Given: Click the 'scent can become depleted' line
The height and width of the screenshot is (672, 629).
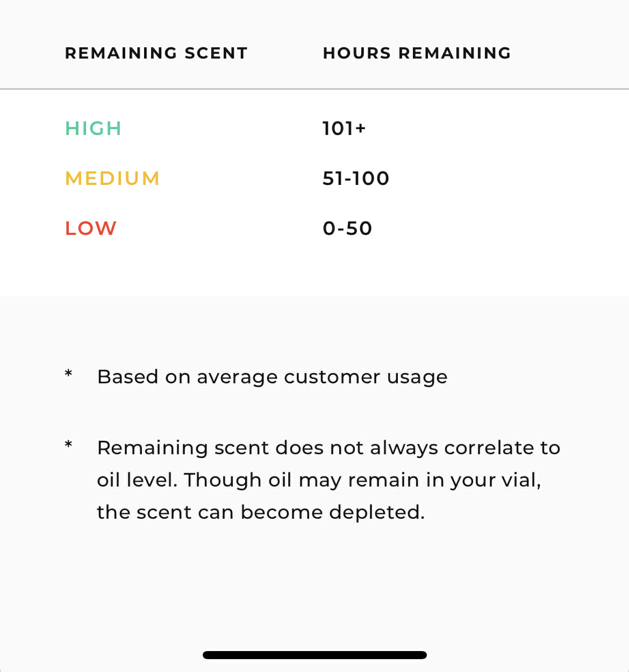Looking at the screenshot, I should (261, 512).
